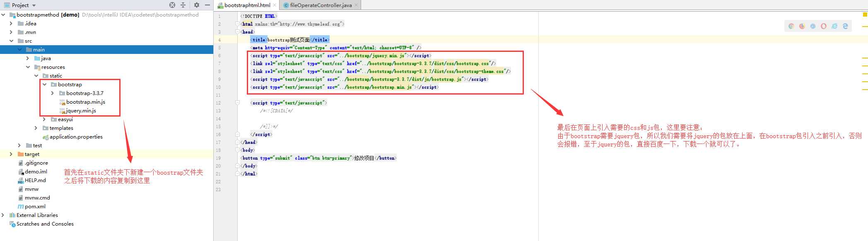The height and width of the screenshot is (241, 868).
Task: Expand the test folder
Action: pos(19,145)
